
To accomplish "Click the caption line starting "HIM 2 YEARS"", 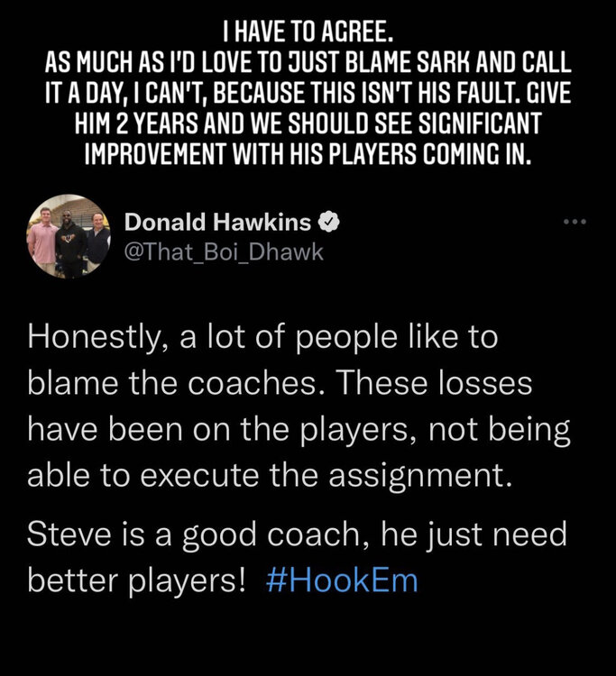I will tap(308, 123).
